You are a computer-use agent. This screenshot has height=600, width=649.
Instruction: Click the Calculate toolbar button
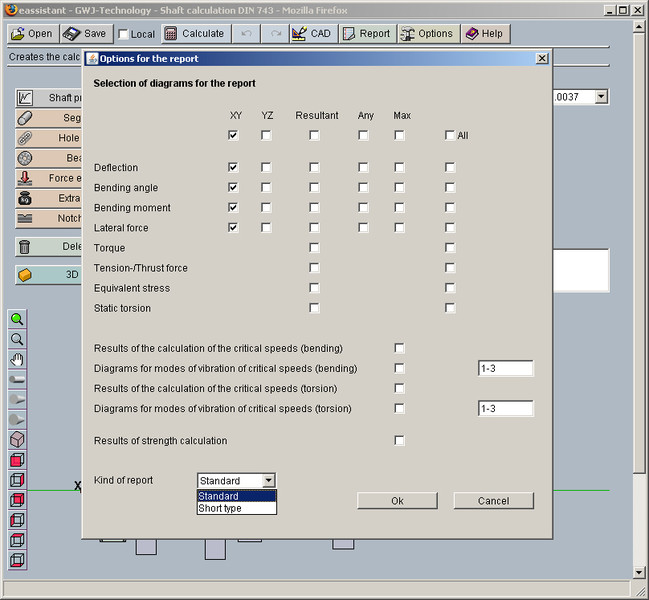coord(194,33)
